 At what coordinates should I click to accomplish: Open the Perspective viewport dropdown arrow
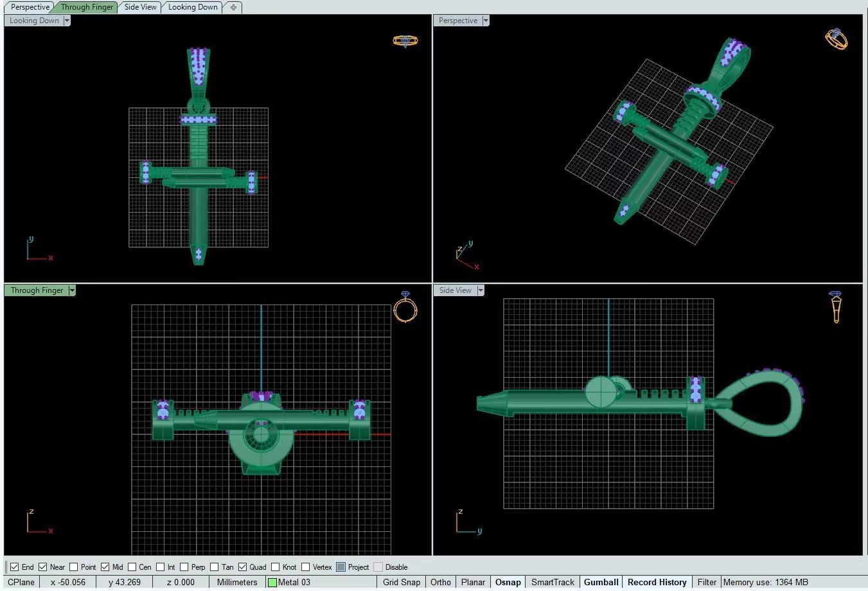486,21
